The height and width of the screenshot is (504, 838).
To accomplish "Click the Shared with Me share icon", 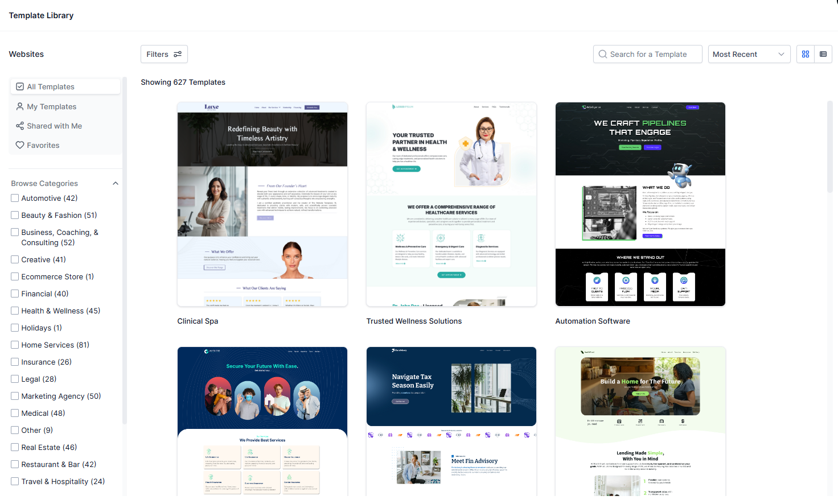I will 20,126.
